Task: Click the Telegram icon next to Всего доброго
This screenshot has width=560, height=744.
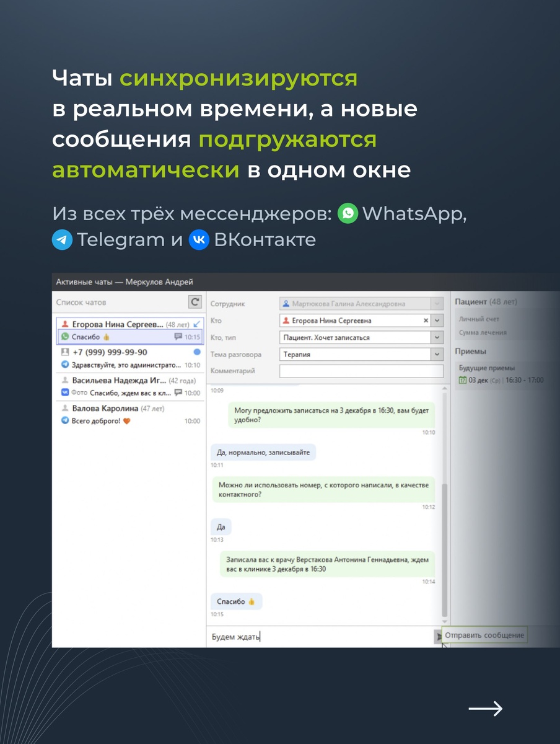Action: (x=65, y=421)
